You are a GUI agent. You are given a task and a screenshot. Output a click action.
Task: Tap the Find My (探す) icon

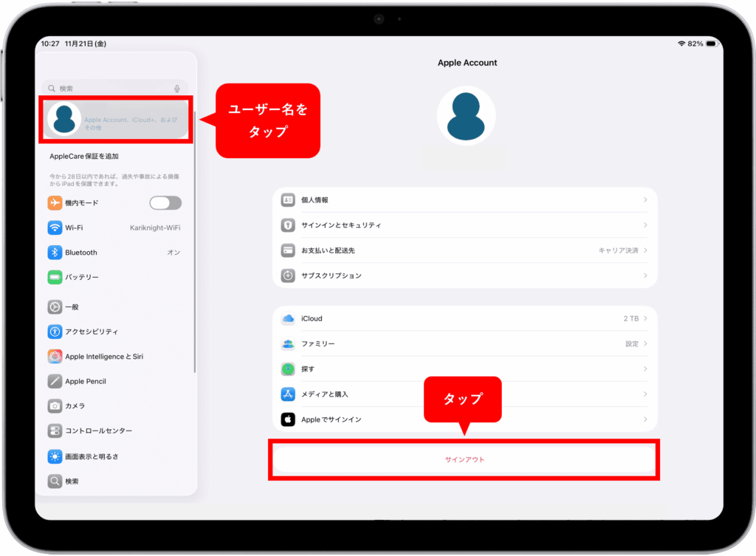288,369
